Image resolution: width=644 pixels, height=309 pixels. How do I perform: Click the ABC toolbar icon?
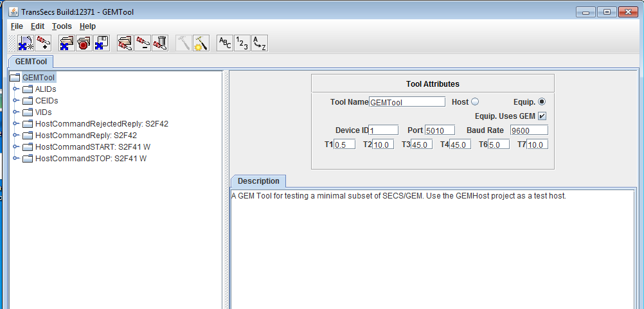(x=225, y=43)
